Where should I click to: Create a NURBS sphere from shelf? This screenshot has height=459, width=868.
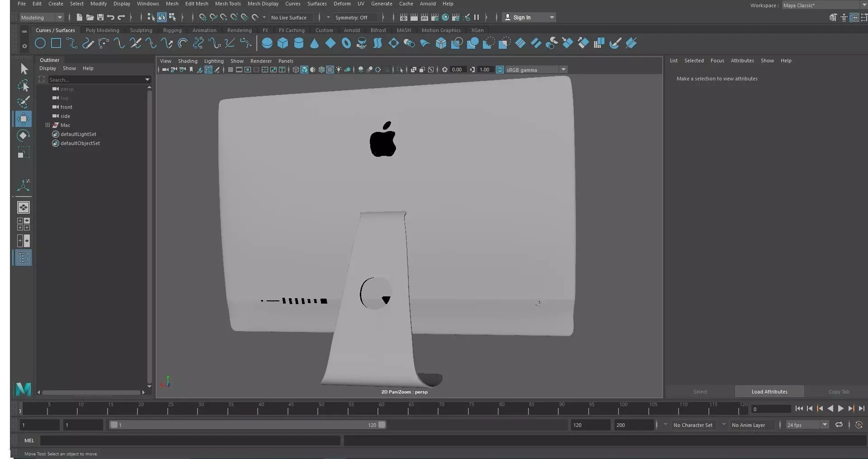267,43
